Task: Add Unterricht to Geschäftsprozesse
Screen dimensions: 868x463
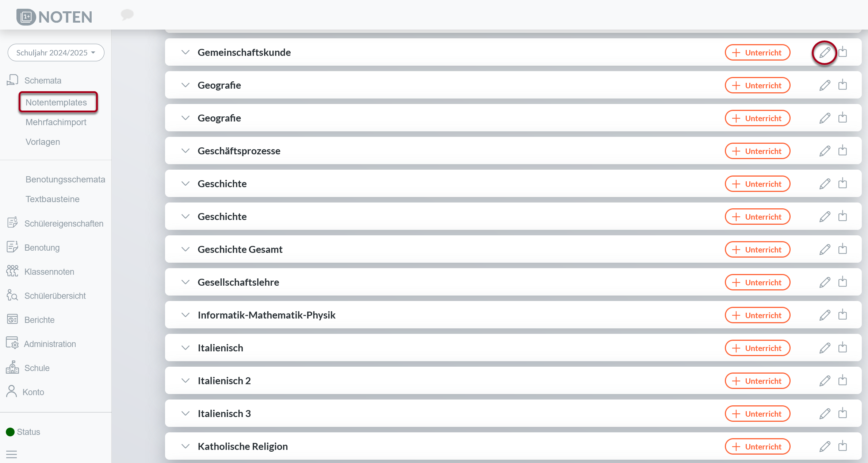Action: [757, 151]
